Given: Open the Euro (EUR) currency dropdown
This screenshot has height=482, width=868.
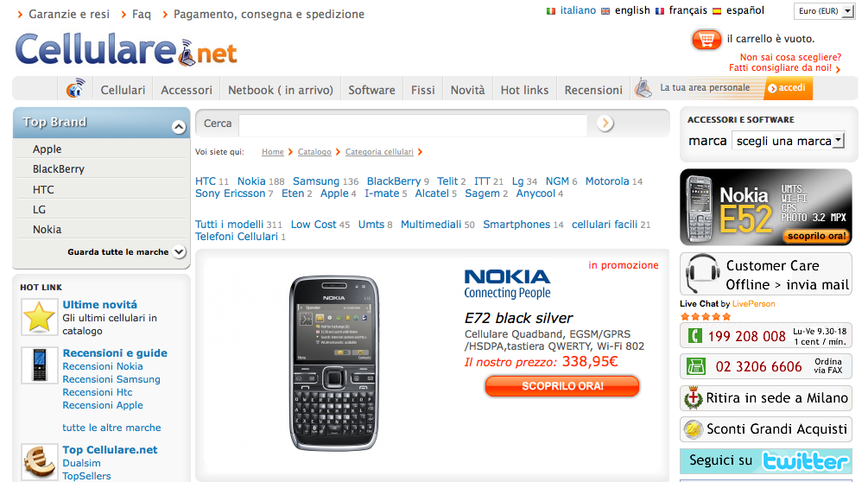Looking at the screenshot, I should click(824, 11).
